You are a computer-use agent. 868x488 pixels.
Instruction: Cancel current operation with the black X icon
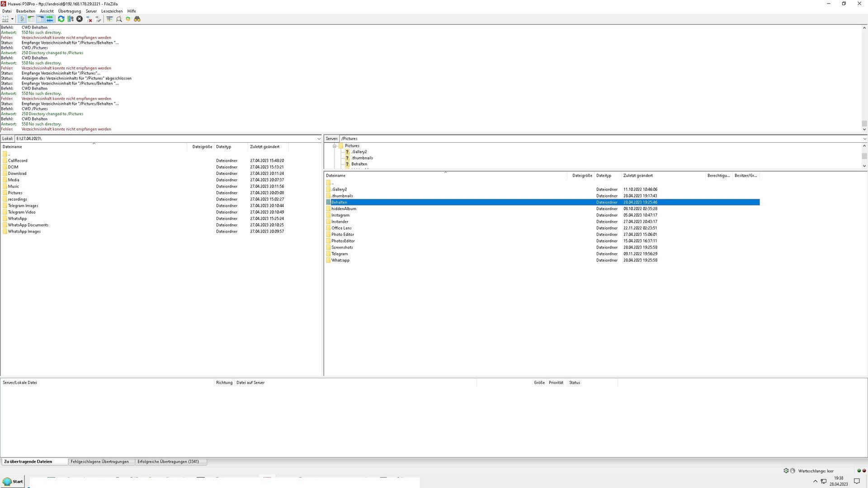80,19
